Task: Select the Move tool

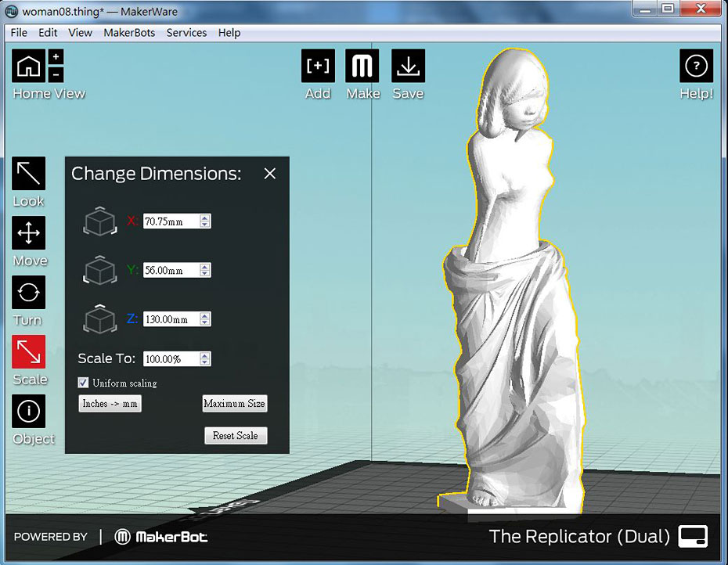Action: (29, 232)
